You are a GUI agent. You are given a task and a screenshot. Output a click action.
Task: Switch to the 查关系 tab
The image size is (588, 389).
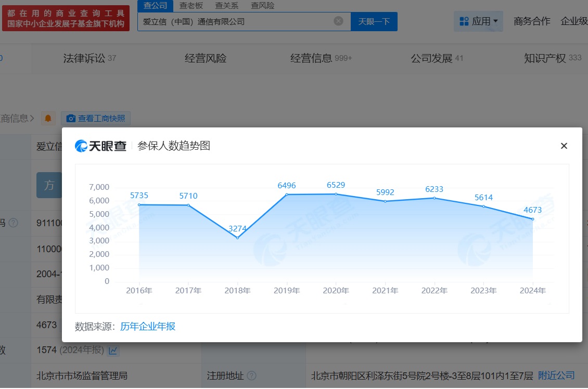click(226, 6)
